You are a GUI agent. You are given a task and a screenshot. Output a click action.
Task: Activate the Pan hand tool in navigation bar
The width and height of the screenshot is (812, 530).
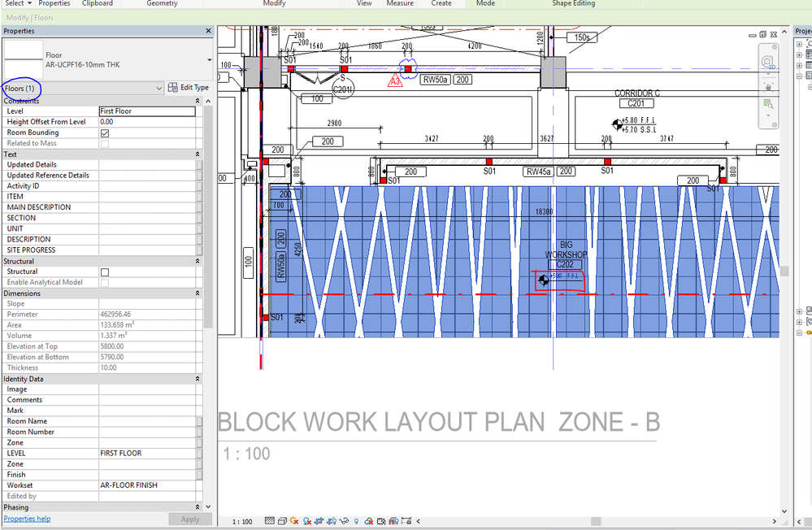(x=768, y=86)
